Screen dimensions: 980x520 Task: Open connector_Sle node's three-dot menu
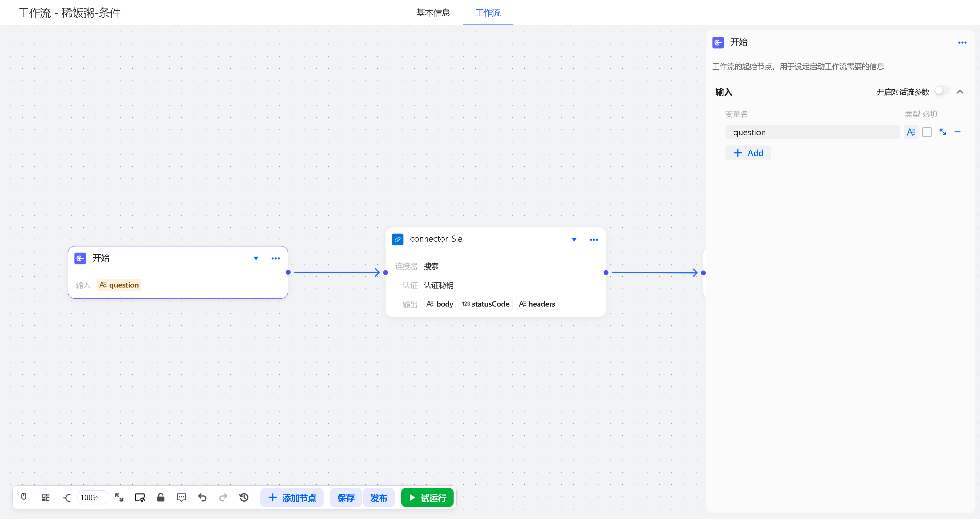[593, 240]
